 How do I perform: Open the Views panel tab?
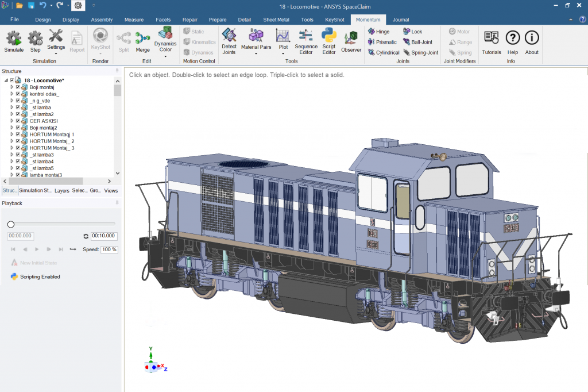coord(111,191)
